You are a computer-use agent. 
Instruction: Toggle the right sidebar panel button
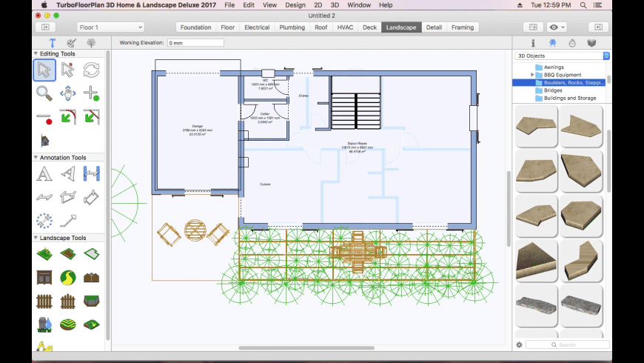[599, 27]
